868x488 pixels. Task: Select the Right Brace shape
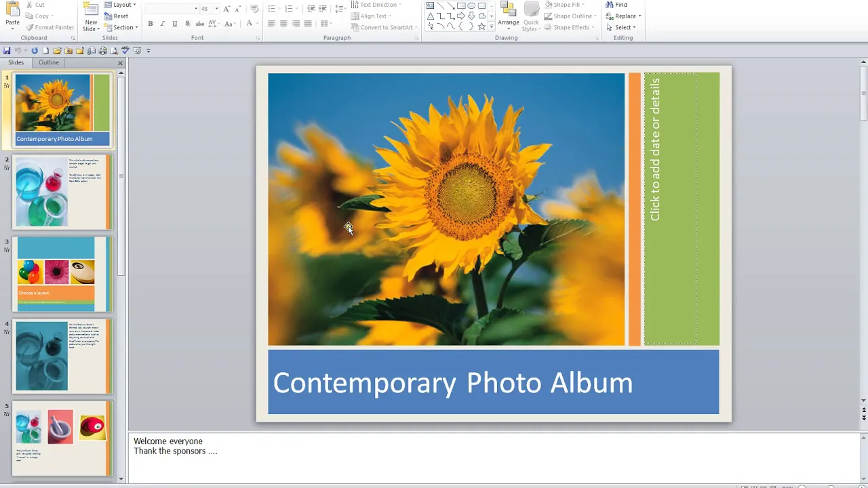pos(471,26)
